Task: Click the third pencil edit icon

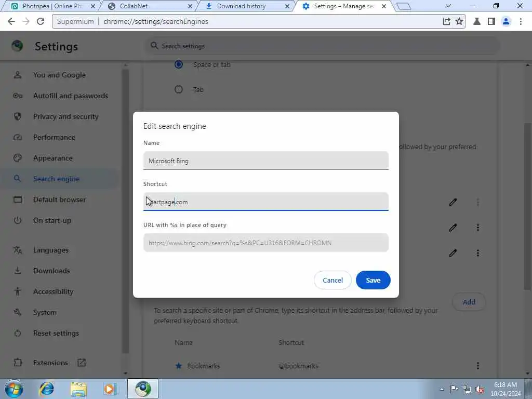Action: coord(453,253)
